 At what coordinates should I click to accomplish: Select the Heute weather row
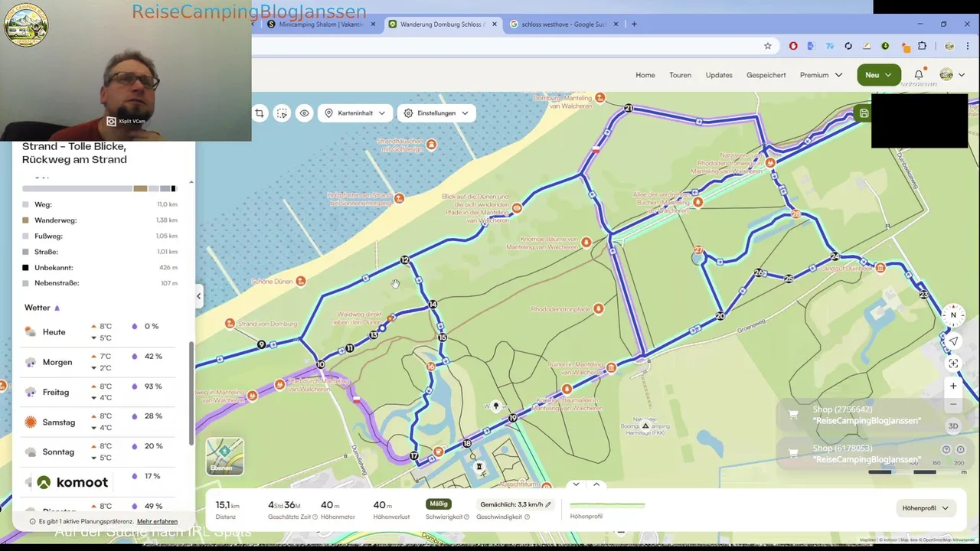pos(100,332)
